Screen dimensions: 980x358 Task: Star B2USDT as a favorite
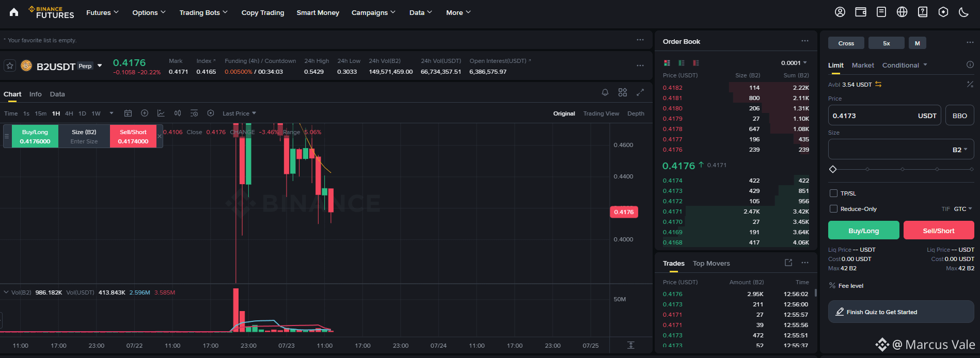click(9, 66)
